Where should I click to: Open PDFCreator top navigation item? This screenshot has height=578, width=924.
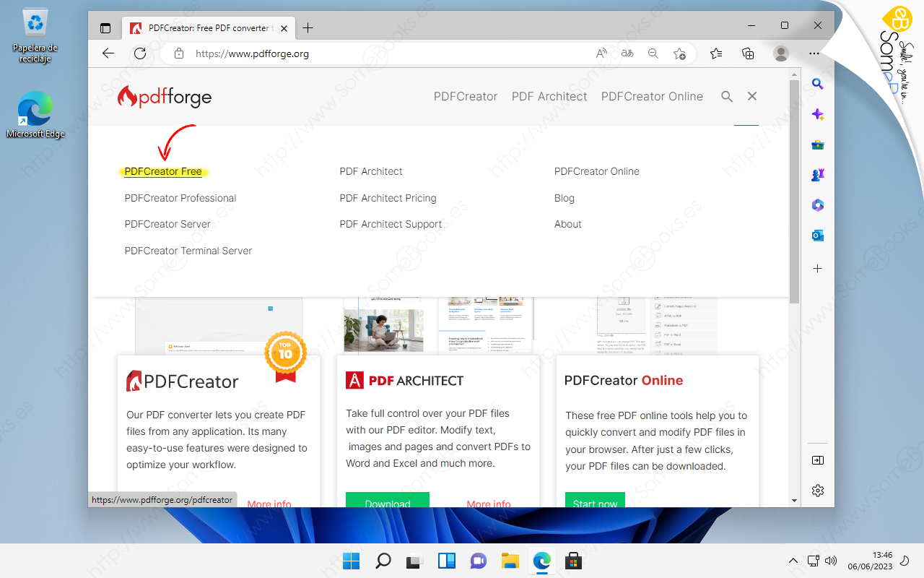466,96
